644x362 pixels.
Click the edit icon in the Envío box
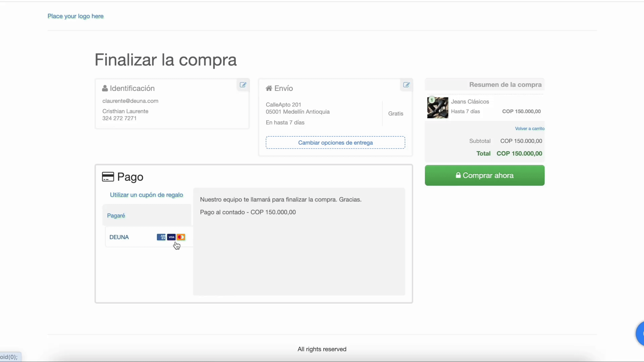click(406, 85)
